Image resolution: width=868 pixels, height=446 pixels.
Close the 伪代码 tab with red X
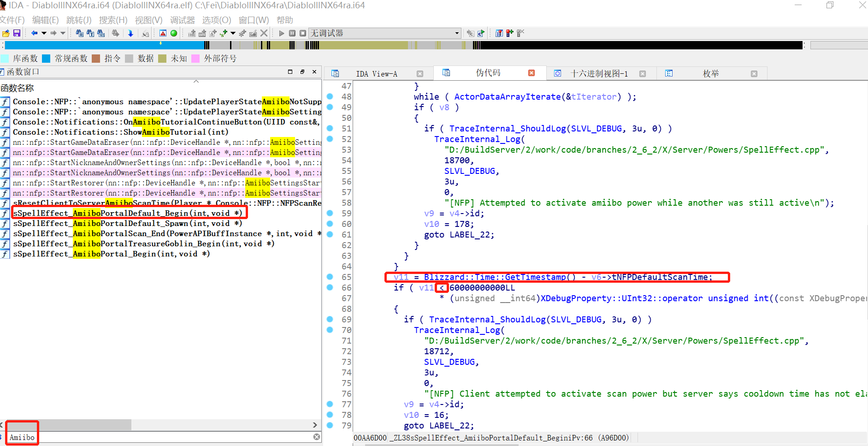(x=531, y=73)
